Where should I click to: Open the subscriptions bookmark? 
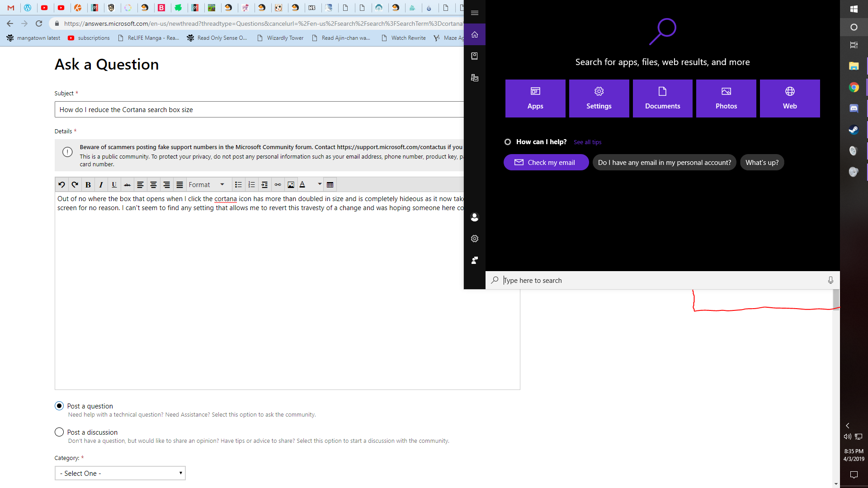[x=89, y=38]
